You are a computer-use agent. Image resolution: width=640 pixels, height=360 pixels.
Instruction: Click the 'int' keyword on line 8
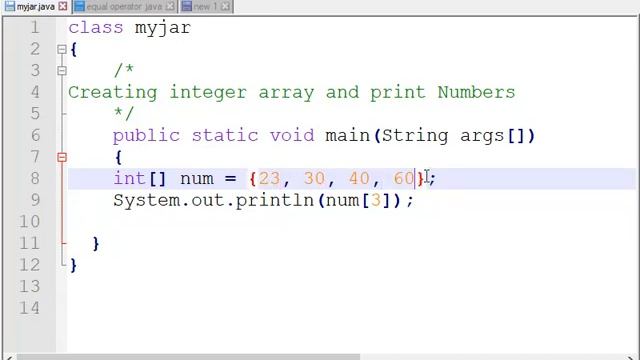click(x=129, y=179)
